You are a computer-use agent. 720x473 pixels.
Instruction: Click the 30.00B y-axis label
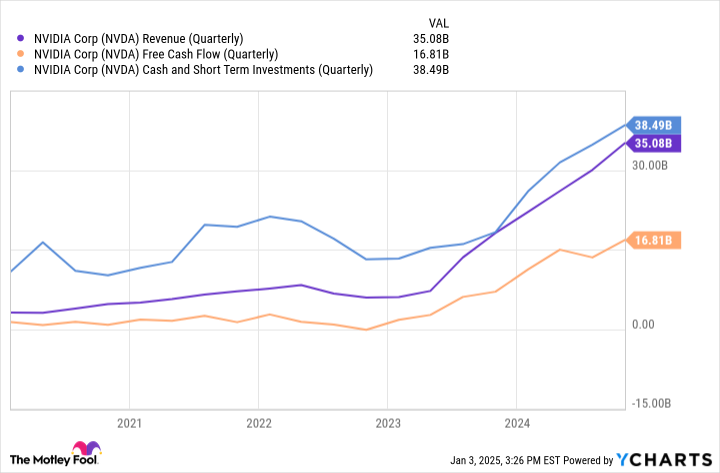pyautogui.click(x=650, y=165)
